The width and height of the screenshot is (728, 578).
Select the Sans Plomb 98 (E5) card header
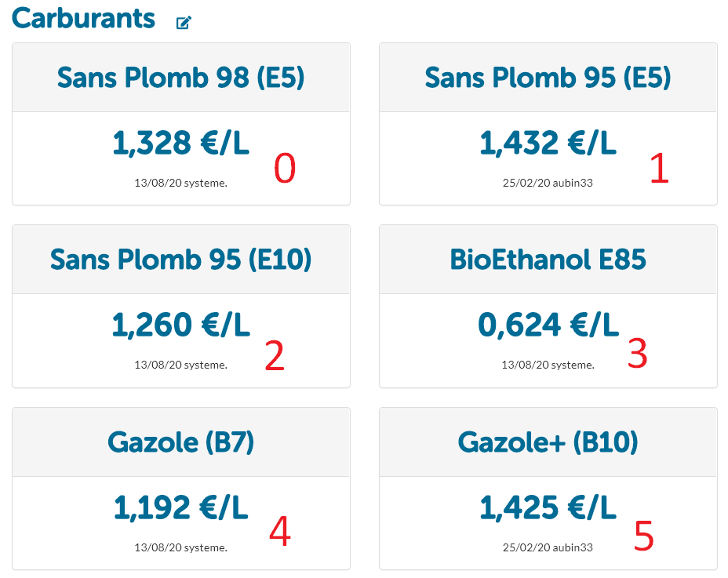click(x=181, y=78)
